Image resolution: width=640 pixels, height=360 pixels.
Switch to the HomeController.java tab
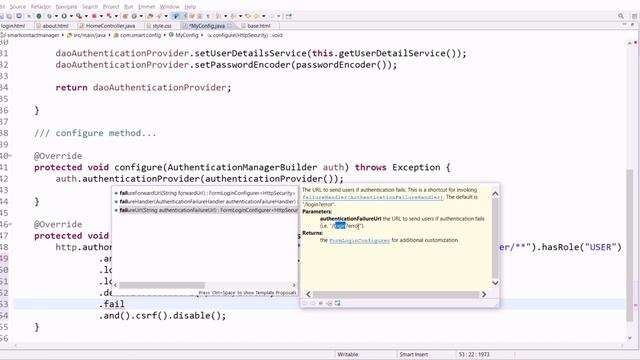(110, 26)
